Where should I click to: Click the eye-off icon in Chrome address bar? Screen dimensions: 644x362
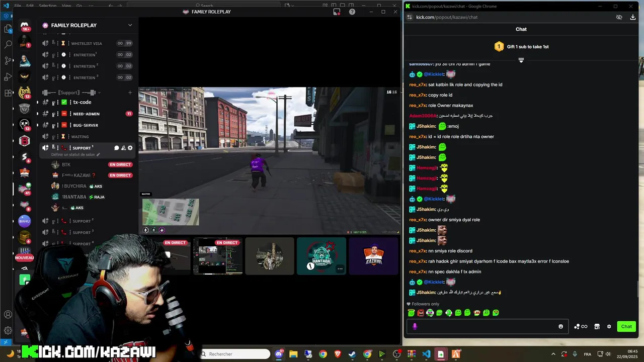(x=619, y=17)
